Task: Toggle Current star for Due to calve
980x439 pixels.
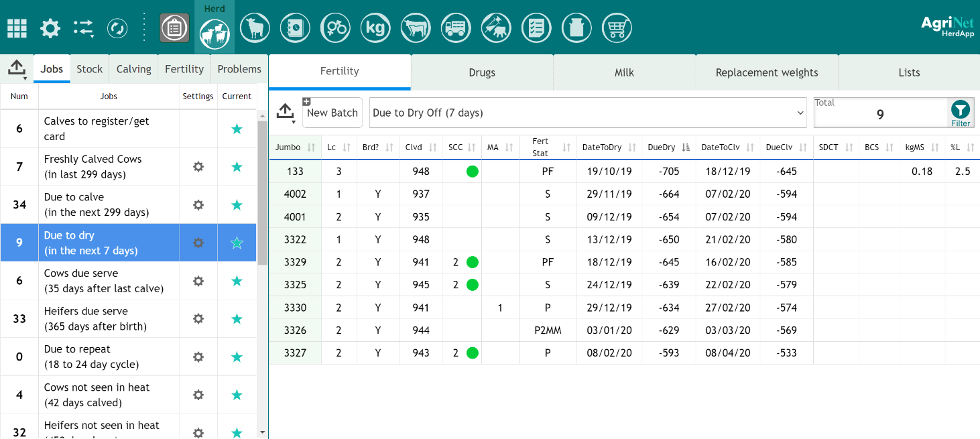Action: [237, 204]
